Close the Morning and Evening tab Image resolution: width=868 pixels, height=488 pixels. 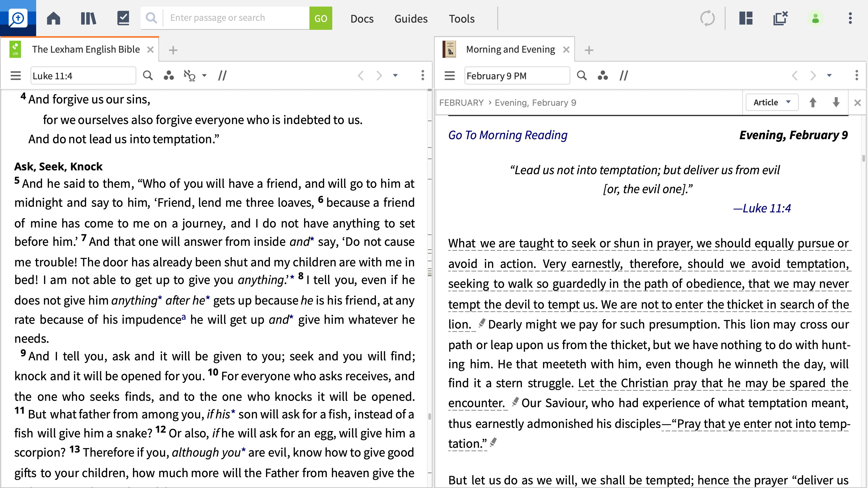[x=566, y=50]
